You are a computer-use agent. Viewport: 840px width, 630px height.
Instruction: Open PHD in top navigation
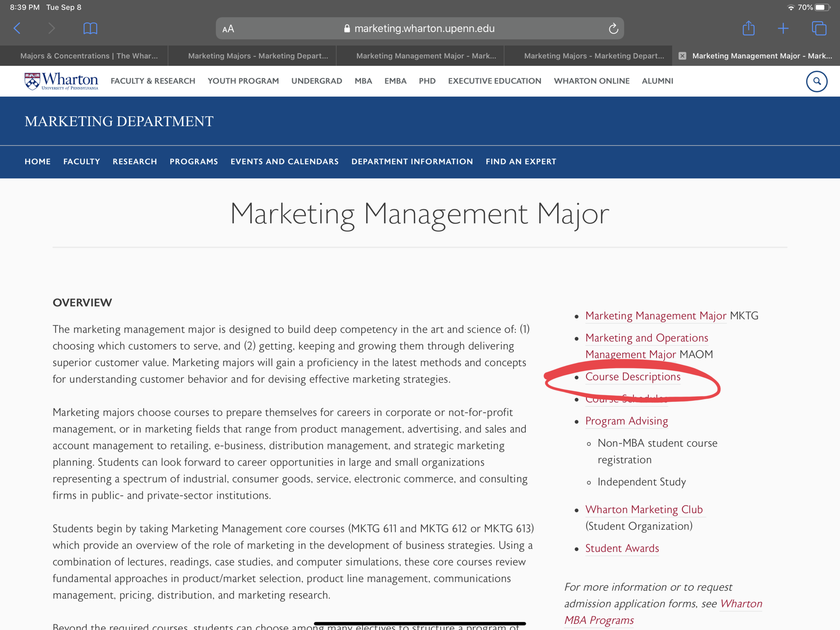(427, 81)
